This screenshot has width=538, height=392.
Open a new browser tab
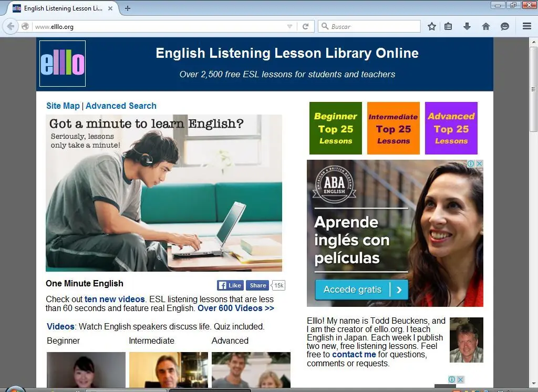tap(128, 8)
